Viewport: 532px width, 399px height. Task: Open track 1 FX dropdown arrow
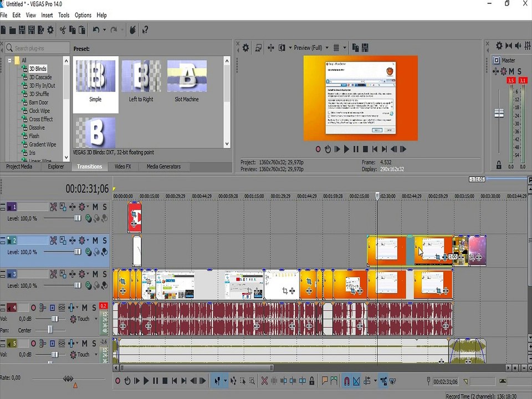click(88, 206)
